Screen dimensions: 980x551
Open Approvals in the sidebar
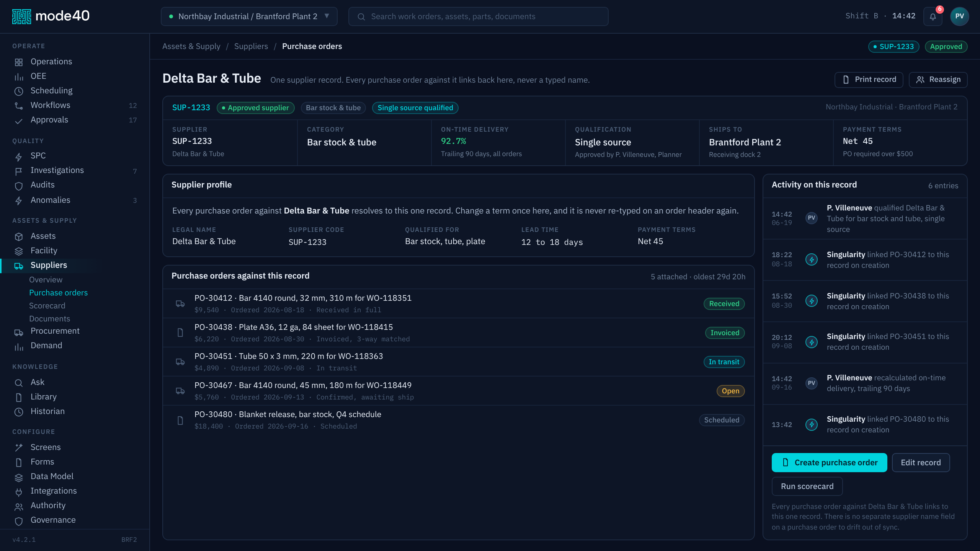coord(75,120)
